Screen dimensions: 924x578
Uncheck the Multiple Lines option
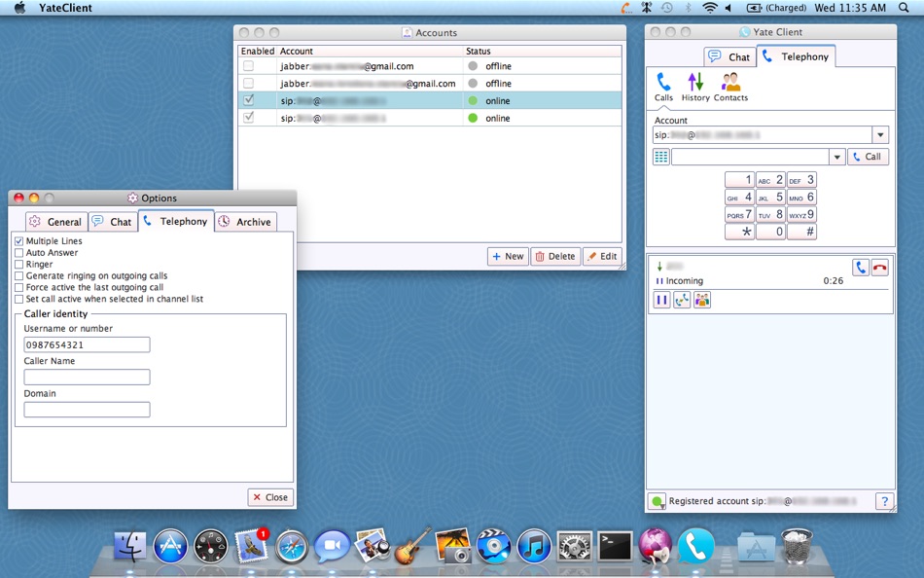(18, 241)
